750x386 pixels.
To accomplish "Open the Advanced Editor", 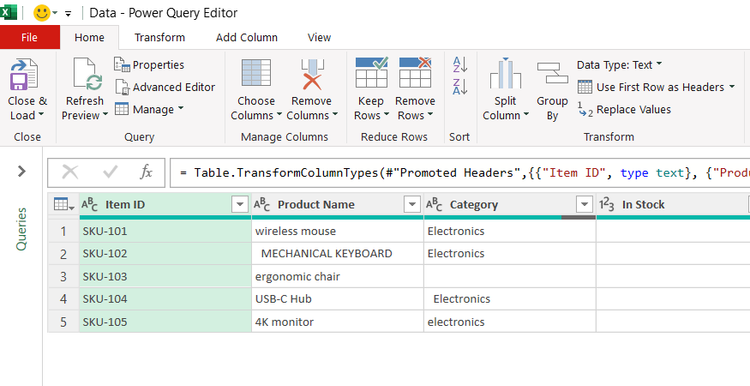I will pyautogui.click(x=165, y=87).
